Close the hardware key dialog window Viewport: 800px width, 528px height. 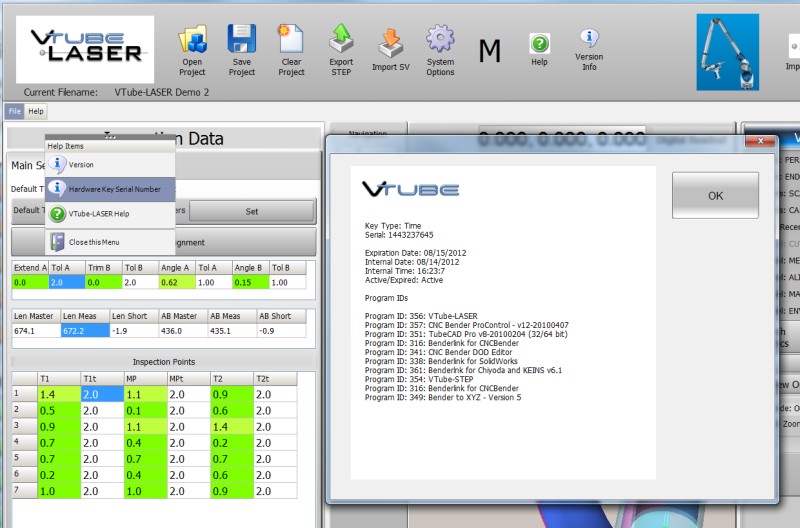pyautogui.click(x=714, y=196)
